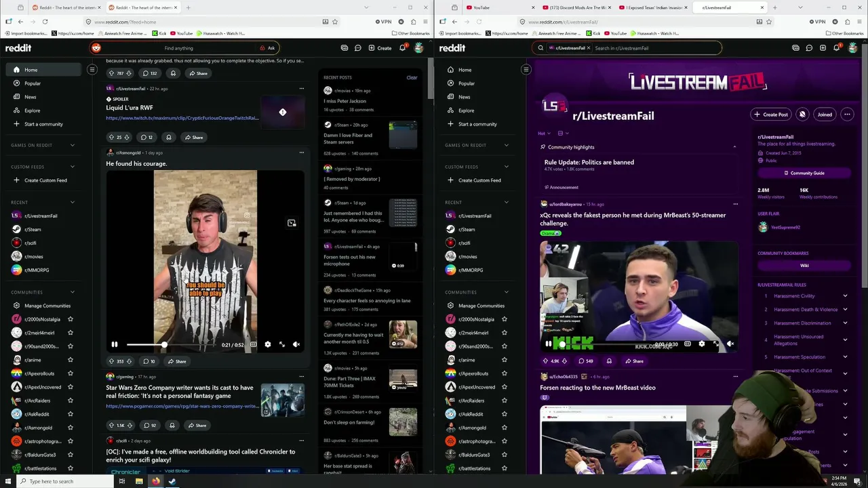Open new tab in left browser window
The image size is (868, 488).
[188, 7]
